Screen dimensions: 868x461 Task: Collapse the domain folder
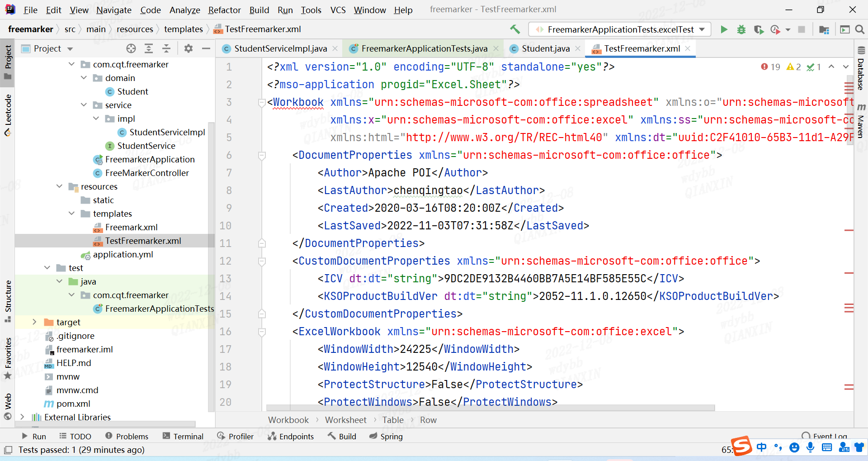point(84,78)
